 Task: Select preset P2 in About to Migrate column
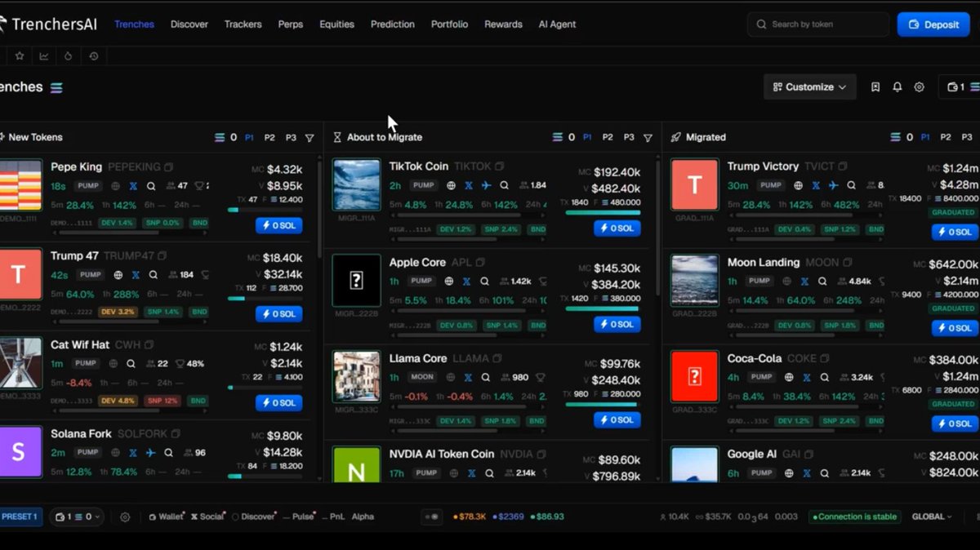608,137
